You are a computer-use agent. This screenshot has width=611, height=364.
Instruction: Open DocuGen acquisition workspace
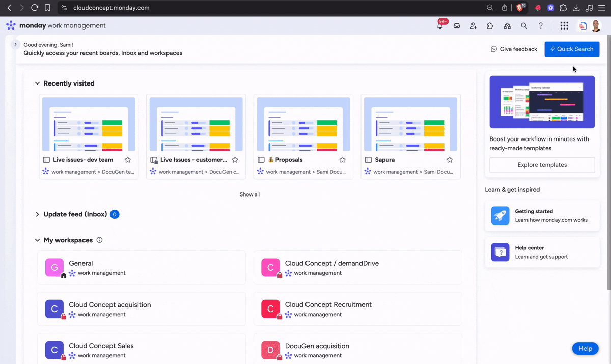tap(357, 349)
